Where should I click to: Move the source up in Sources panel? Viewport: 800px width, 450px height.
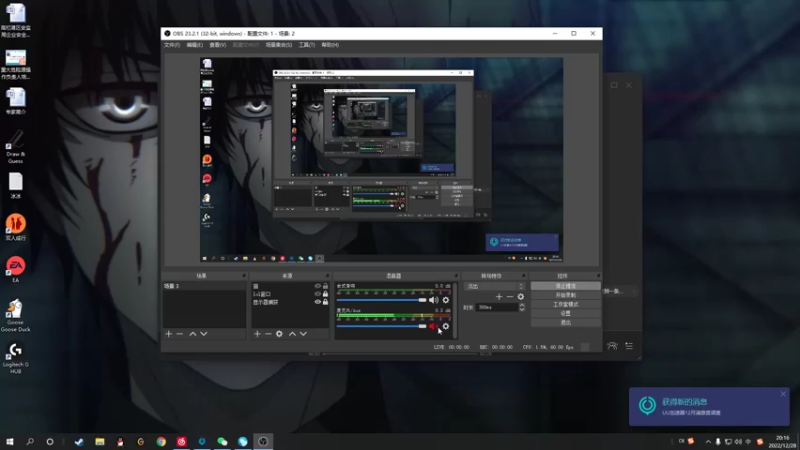point(292,334)
